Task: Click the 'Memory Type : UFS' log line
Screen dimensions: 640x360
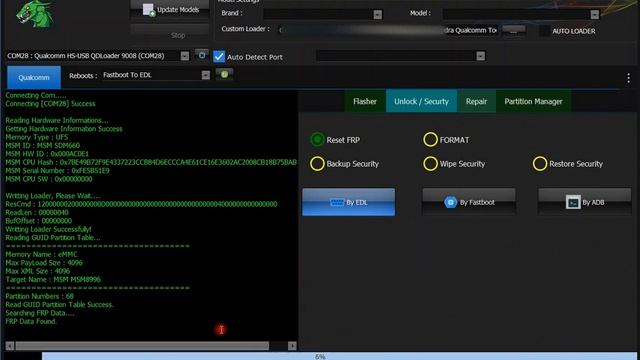Action: point(37,137)
